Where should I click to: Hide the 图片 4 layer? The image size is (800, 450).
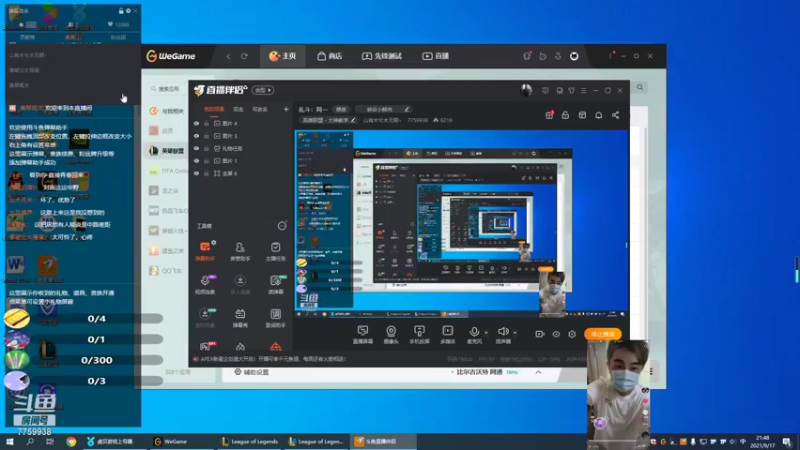point(196,123)
